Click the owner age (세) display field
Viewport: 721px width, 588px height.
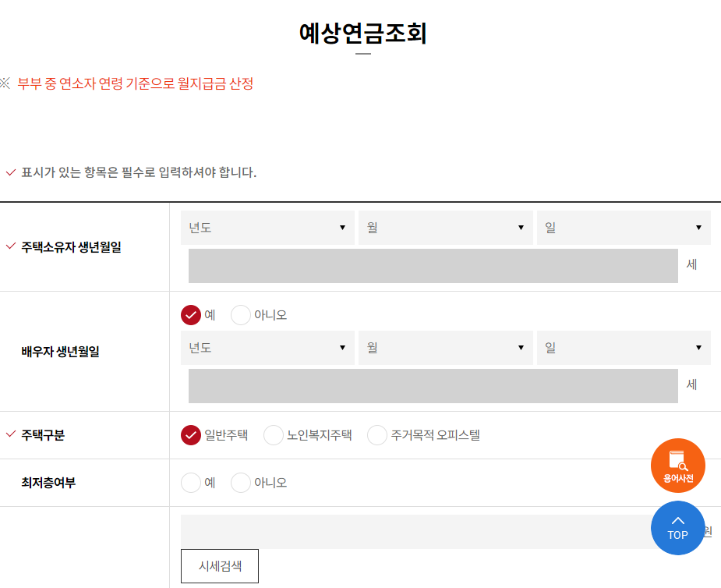click(x=433, y=265)
